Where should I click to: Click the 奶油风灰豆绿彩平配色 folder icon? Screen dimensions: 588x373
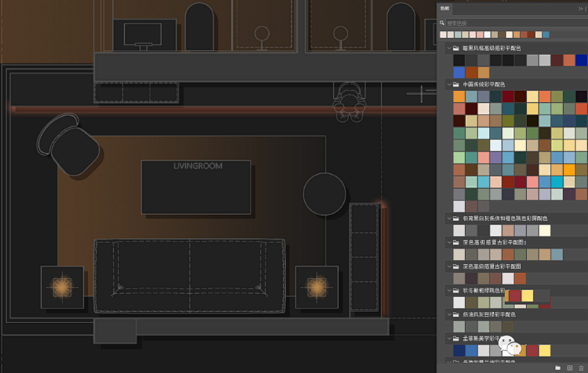point(456,314)
